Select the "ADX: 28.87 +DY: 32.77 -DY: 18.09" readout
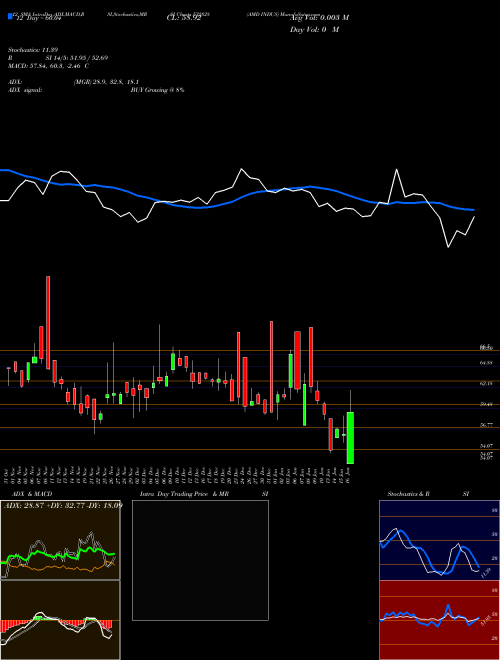 point(63,505)
